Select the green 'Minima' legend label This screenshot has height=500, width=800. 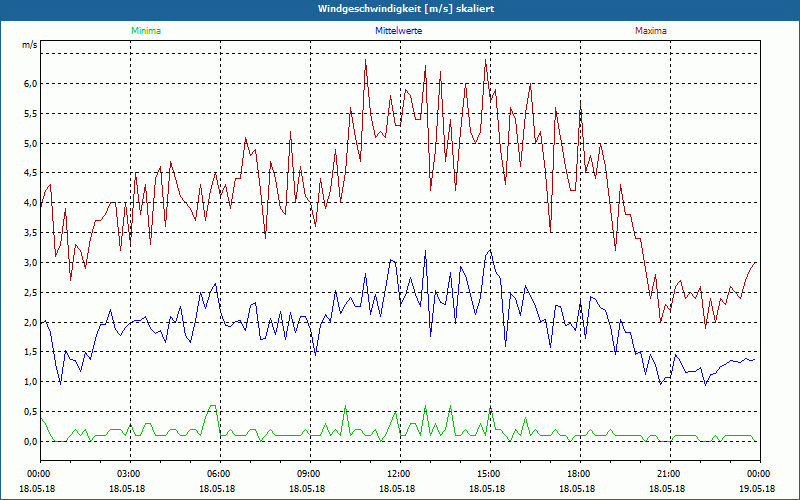click(x=146, y=31)
